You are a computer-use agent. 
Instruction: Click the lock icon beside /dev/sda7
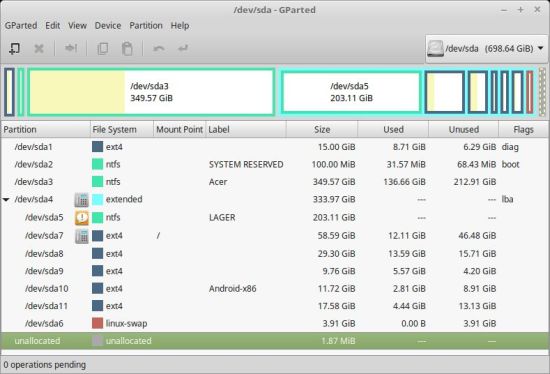point(82,236)
